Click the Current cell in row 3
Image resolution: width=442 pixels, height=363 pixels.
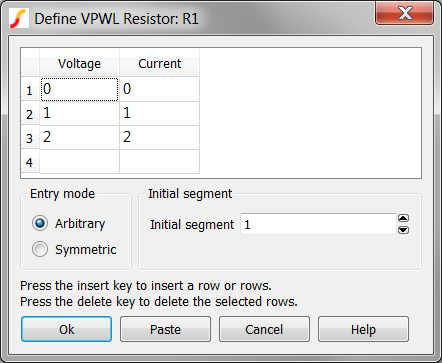[x=159, y=137]
